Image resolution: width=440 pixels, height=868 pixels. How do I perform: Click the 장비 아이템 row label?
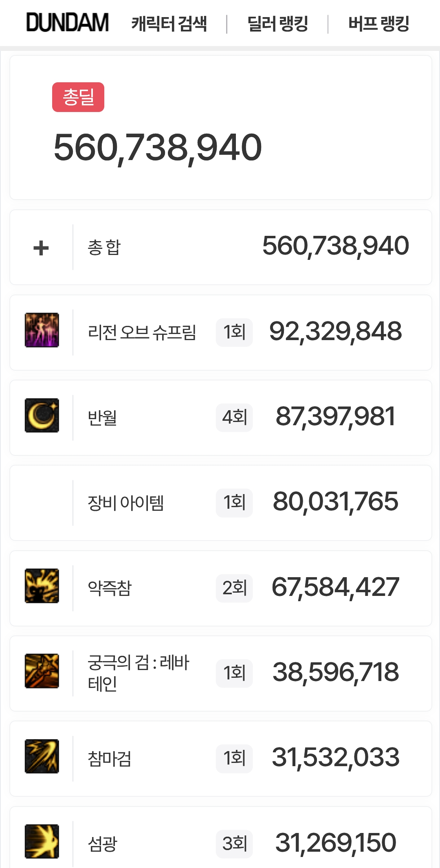coord(126,503)
